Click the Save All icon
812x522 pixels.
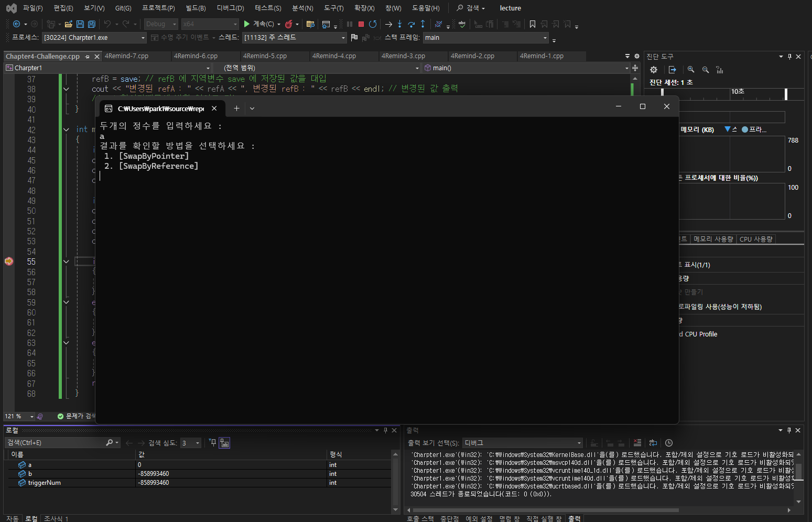(x=92, y=24)
